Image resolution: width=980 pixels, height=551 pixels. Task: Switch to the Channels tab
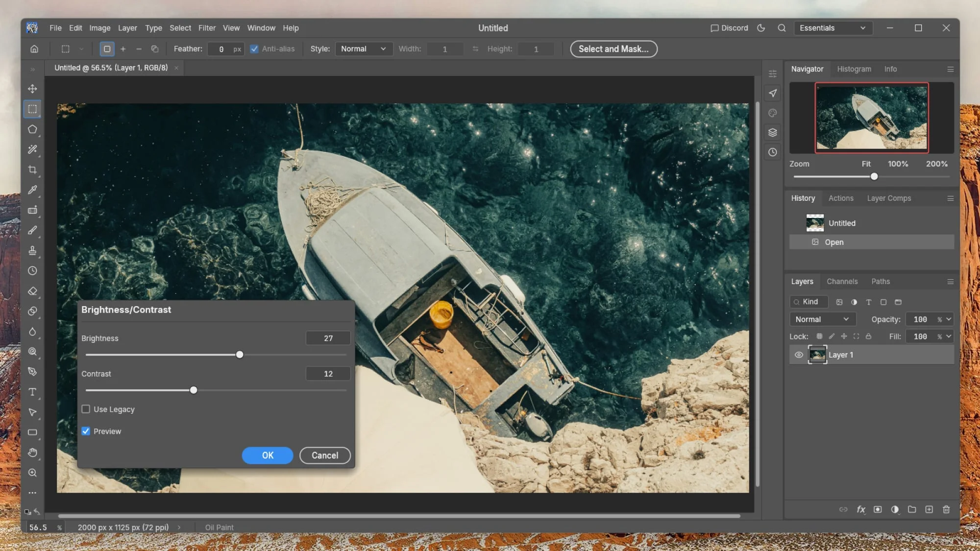click(x=842, y=282)
